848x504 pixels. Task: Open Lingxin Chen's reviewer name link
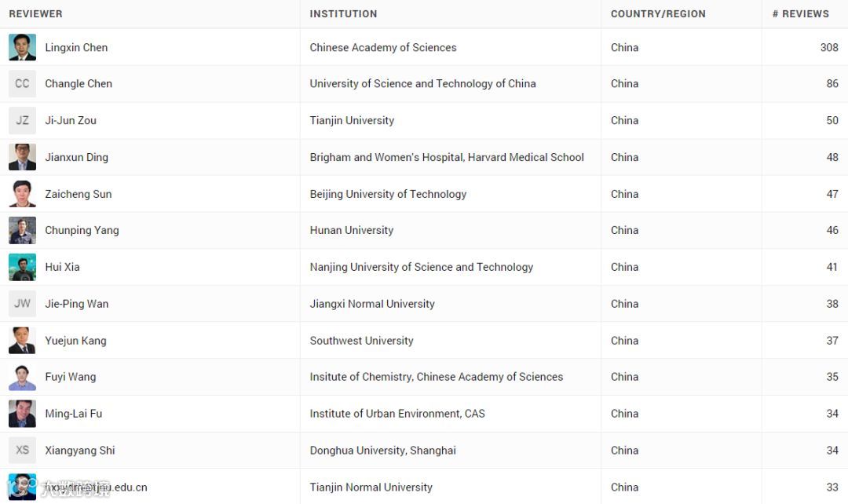76,47
